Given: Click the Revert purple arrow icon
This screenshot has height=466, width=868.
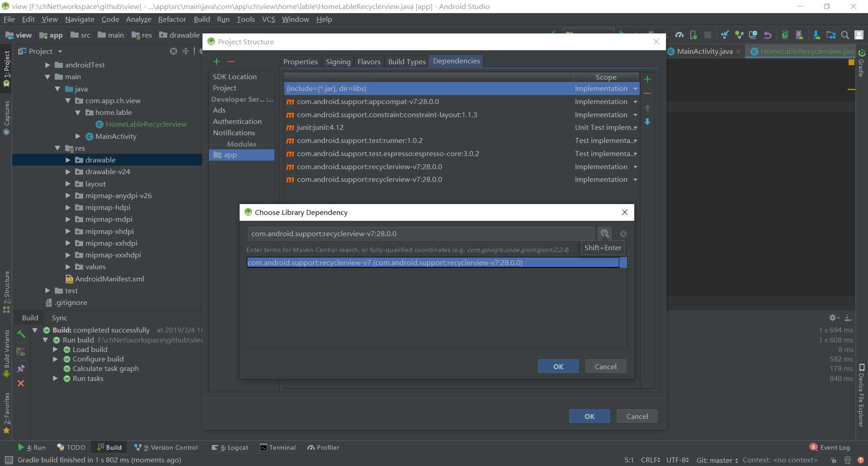Looking at the screenshot, I should (768, 35).
